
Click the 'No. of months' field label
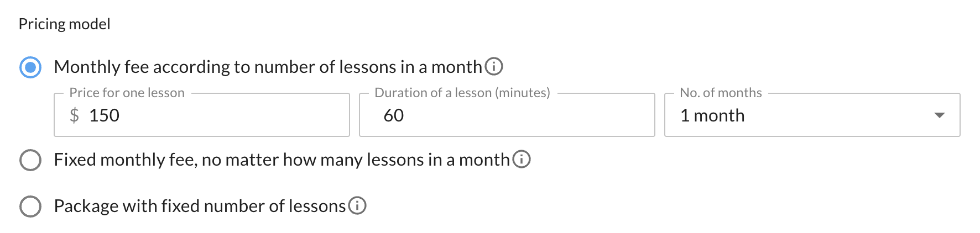coord(721,93)
